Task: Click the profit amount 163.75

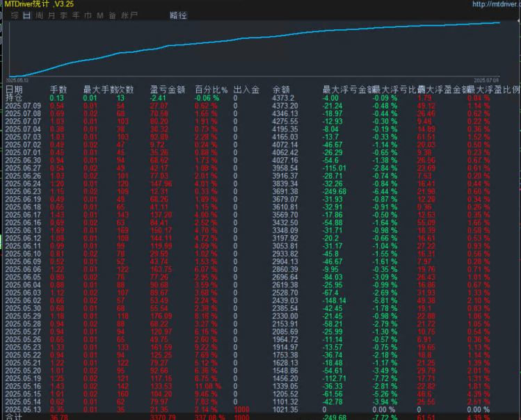Action: 161,270
